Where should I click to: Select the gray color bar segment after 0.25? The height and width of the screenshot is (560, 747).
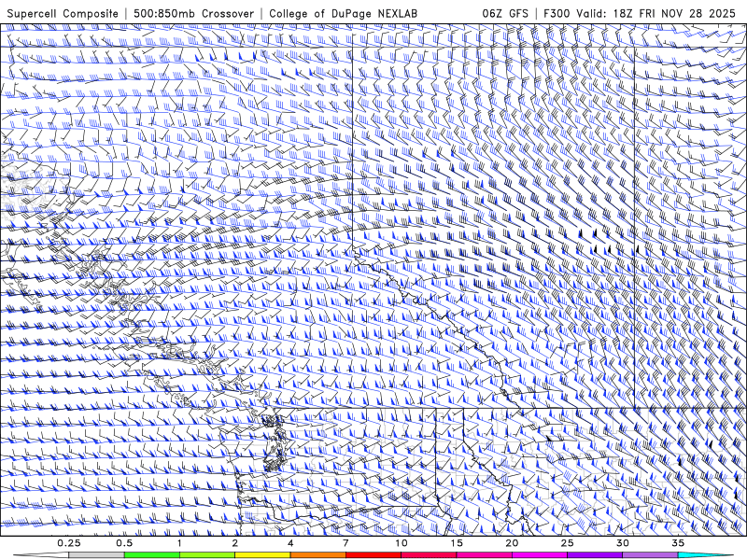click(97, 555)
